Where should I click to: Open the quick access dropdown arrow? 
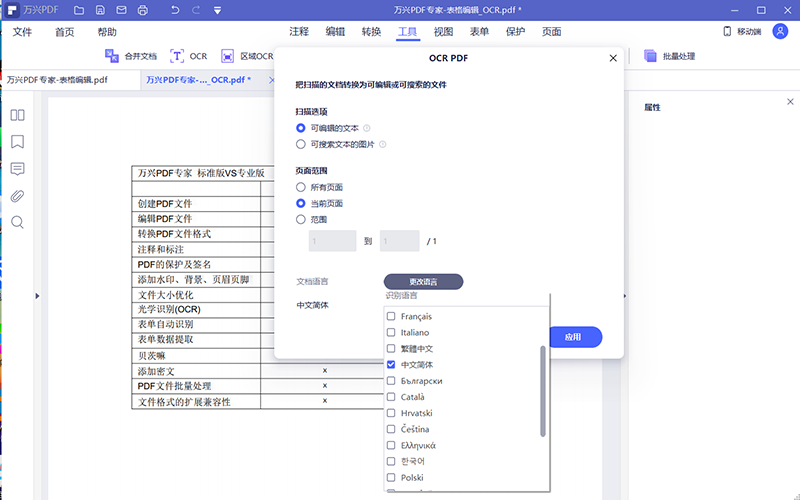[x=217, y=10]
